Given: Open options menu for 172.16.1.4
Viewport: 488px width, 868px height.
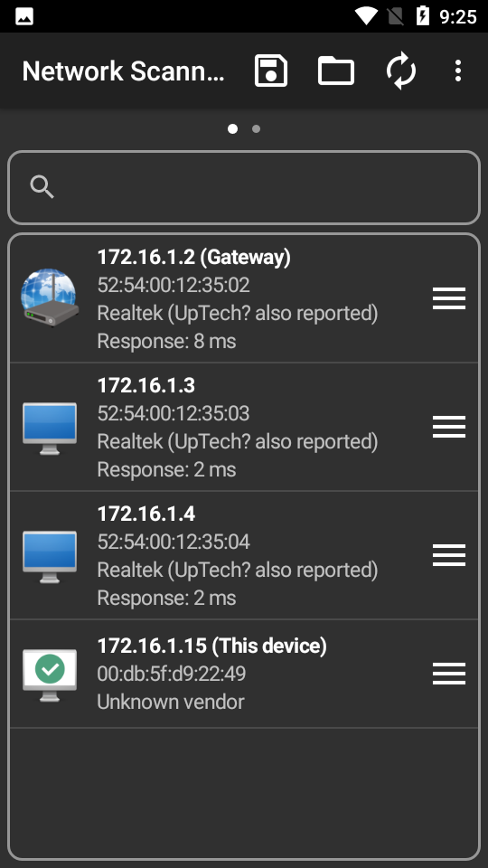Looking at the screenshot, I should [449, 555].
